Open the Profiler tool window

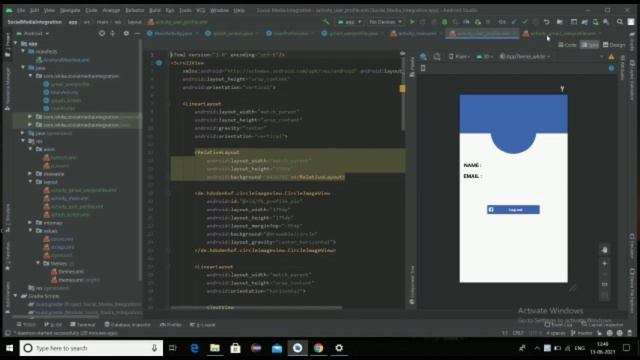(x=171, y=324)
